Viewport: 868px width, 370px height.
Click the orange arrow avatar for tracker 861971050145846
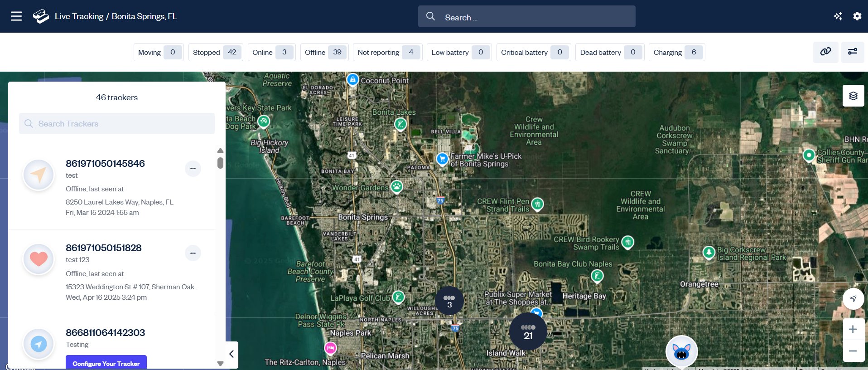pos(39,175)
